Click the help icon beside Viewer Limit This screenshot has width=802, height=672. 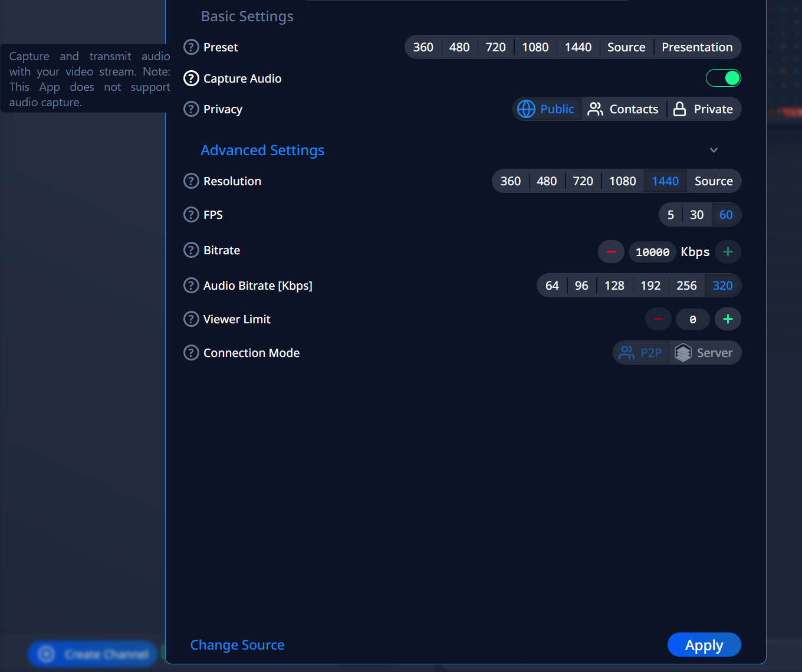coord(191,319)
